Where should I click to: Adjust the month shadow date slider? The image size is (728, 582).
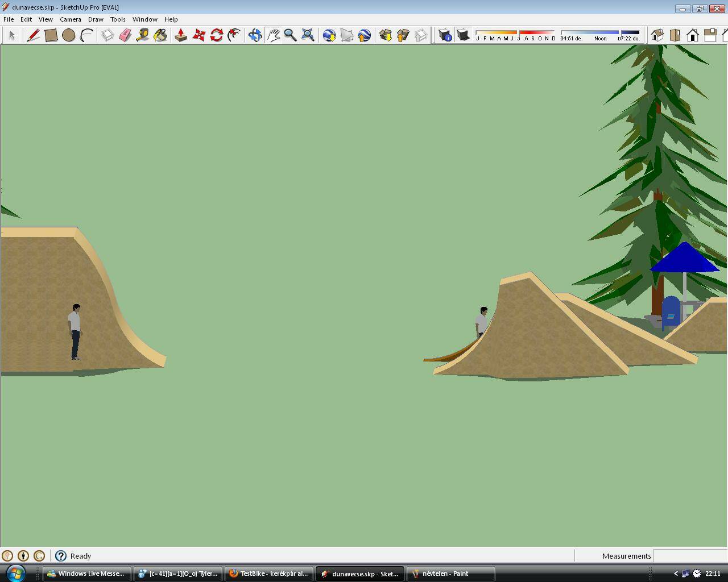tap(515, 32)
